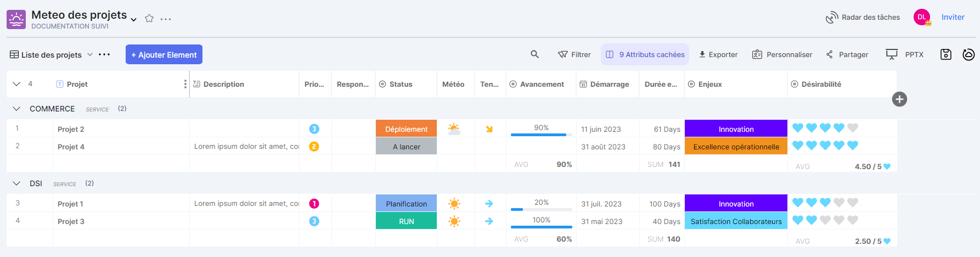Collapse the DSI group
Viewport: 980px width, 257px height.
(x=16, y=183)
